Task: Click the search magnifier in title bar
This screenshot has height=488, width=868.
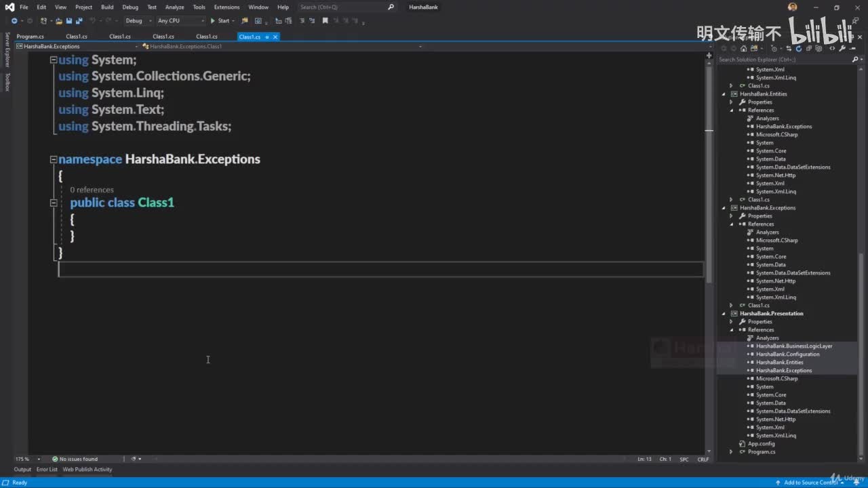Action: 391,7
